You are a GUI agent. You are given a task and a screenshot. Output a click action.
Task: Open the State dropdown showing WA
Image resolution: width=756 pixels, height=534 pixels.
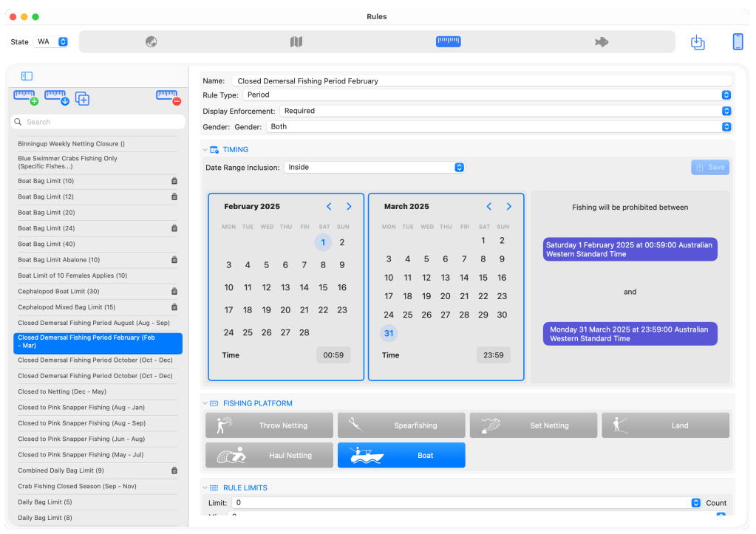(x=51, y=42)
